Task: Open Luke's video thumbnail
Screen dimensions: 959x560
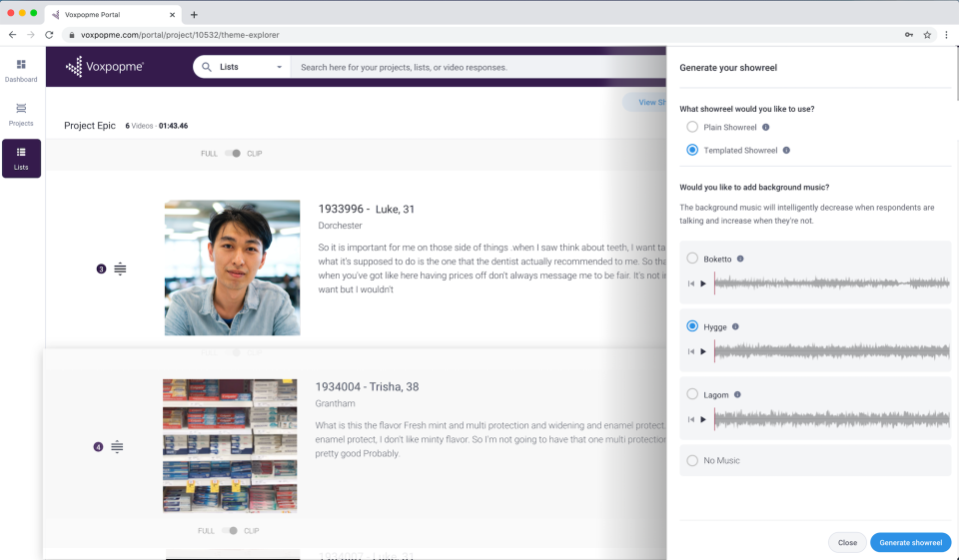Action: tap(233, 268)
